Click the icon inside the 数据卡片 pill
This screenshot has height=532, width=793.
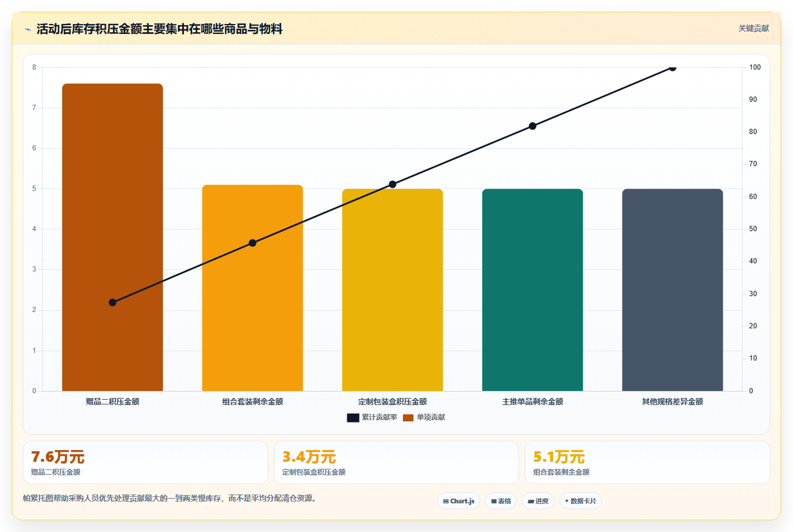click(567, 501)
